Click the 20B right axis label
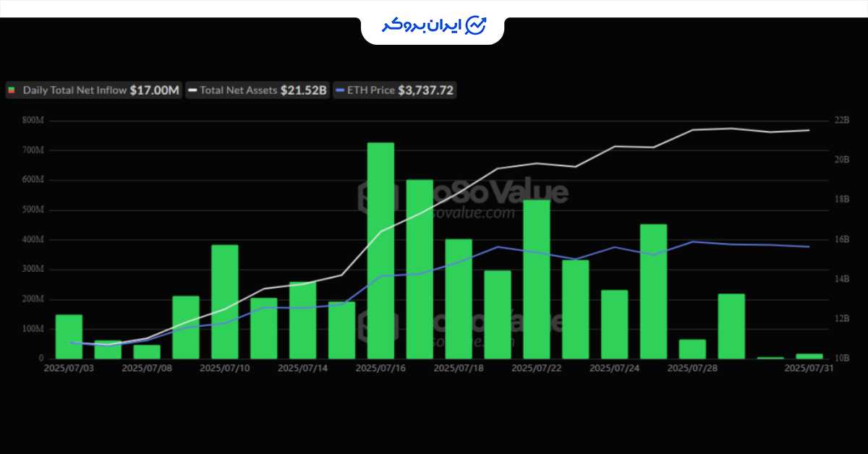Viewport: 868px width, 454px height. [841, 160]
